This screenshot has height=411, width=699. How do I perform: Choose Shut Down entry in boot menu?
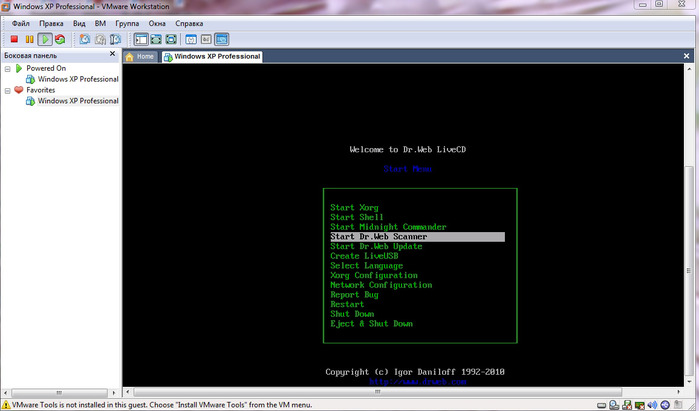coord(352,314)
